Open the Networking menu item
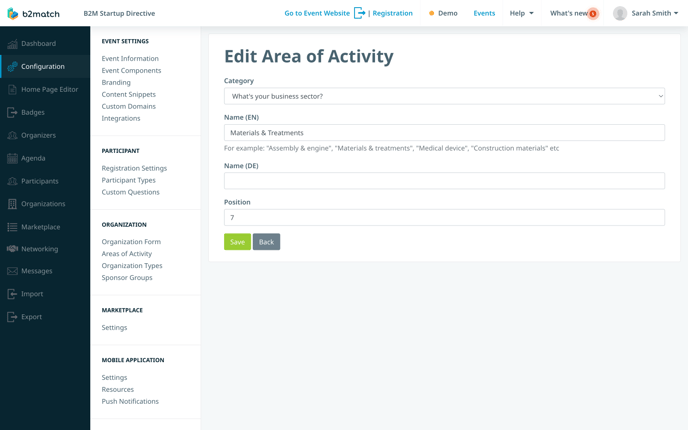 click(x=39, y=249)
